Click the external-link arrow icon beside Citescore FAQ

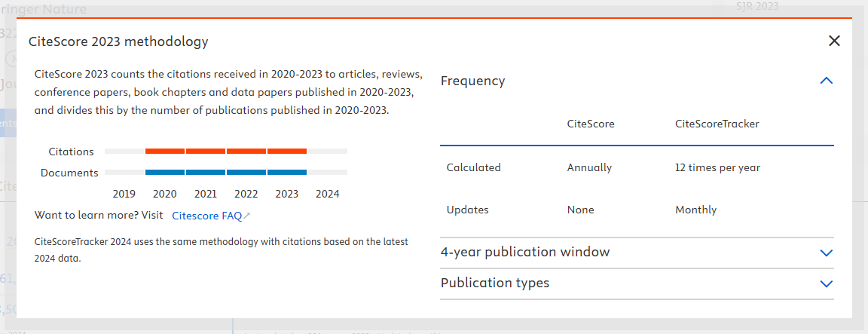point(247,216)
